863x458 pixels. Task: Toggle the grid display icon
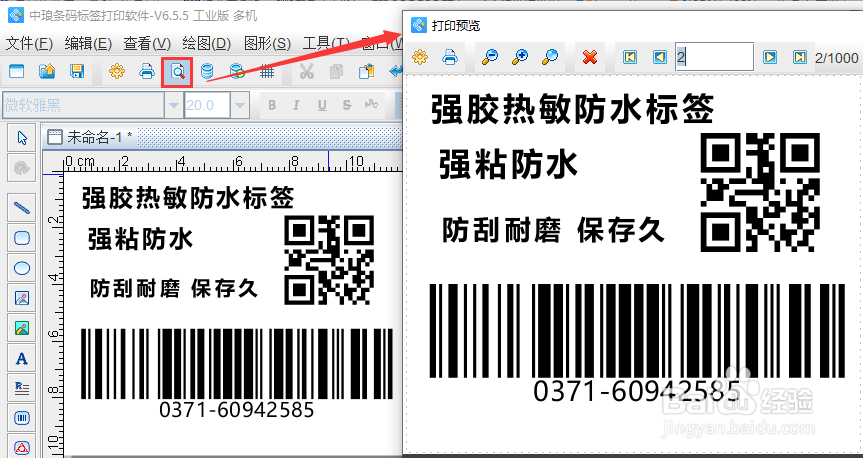[x=267, y=71]
